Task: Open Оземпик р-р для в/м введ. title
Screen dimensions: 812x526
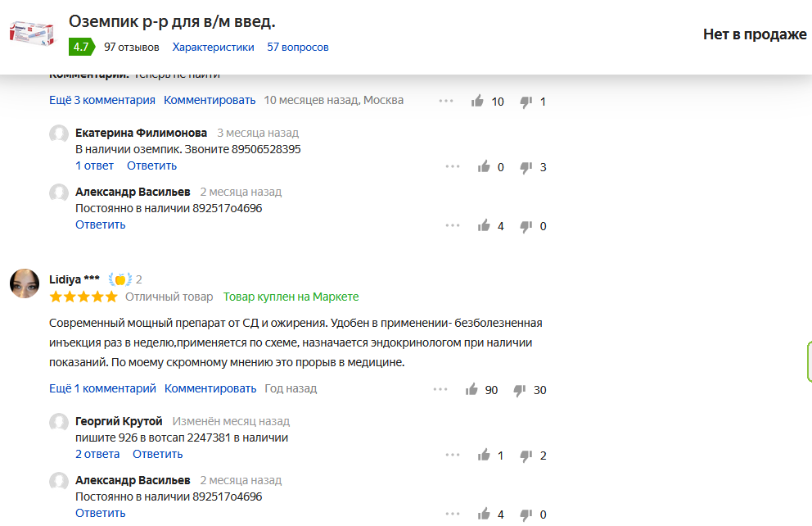Action: coord(172,21)
